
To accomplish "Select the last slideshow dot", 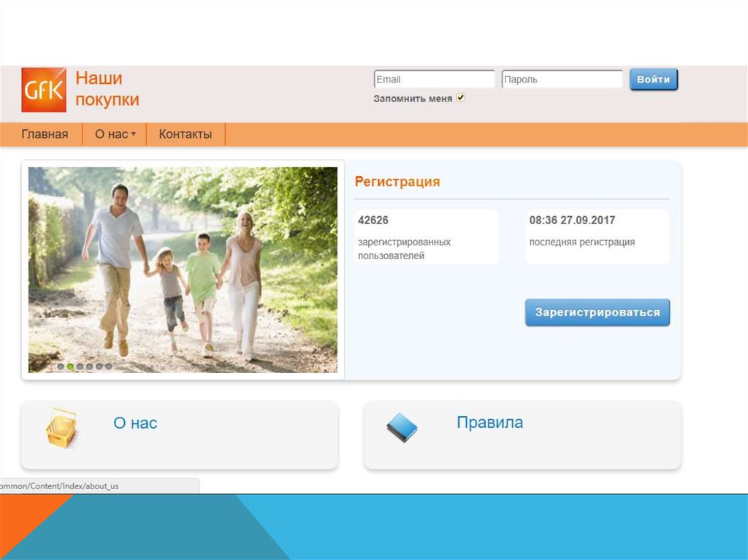I will pyautogui.click(x=109, y=367).
